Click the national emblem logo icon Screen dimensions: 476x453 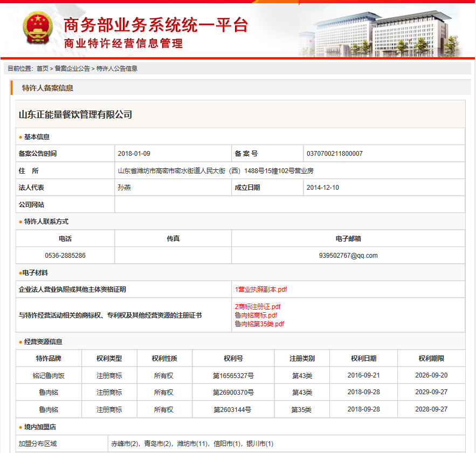pyautogui.click(x=38, y=28)
